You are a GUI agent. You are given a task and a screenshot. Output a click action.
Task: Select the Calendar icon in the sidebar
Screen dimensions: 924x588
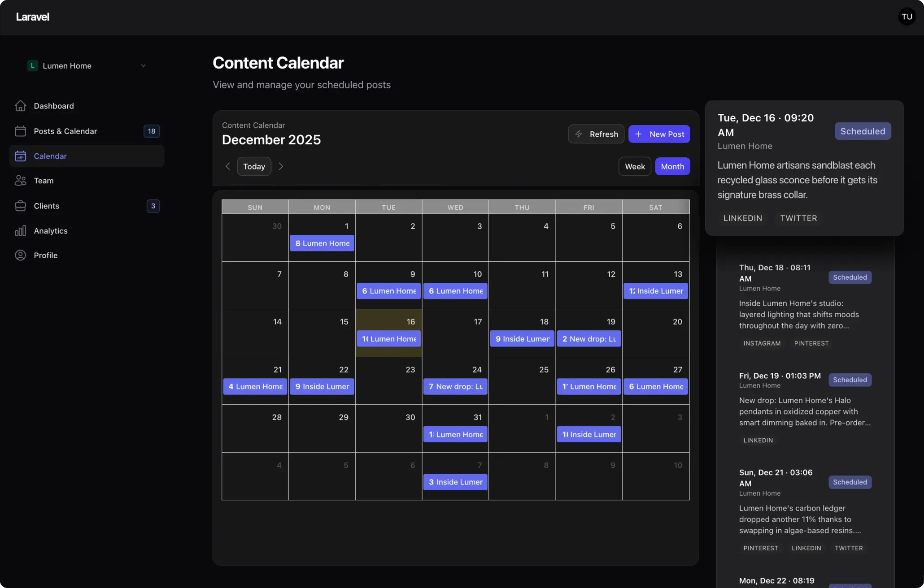[x=21, y=156]
